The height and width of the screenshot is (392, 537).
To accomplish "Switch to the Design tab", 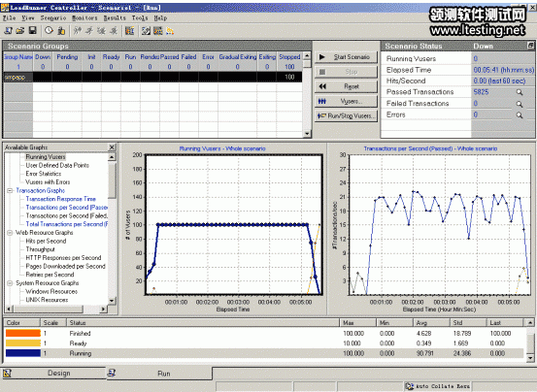I will tap(54, 374).
